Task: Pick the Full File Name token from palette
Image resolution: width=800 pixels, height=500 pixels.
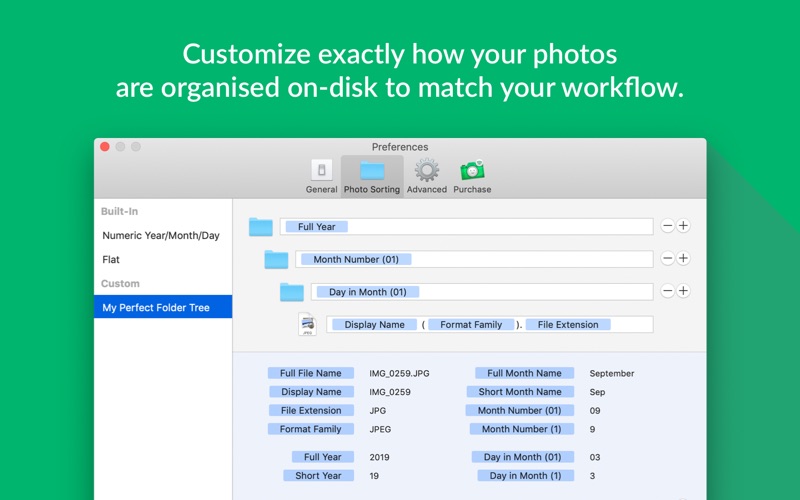Action: point(311,373)
